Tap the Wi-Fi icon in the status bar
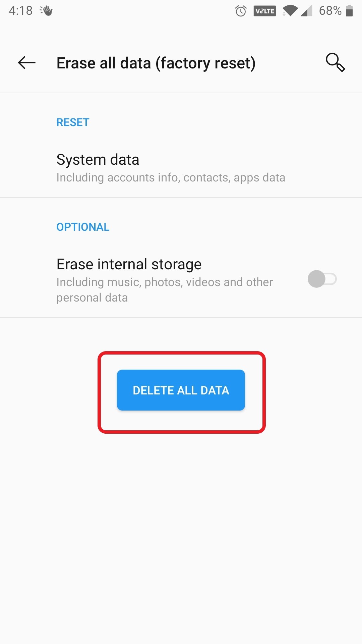362x644 pixels. [x=290, y=11]
